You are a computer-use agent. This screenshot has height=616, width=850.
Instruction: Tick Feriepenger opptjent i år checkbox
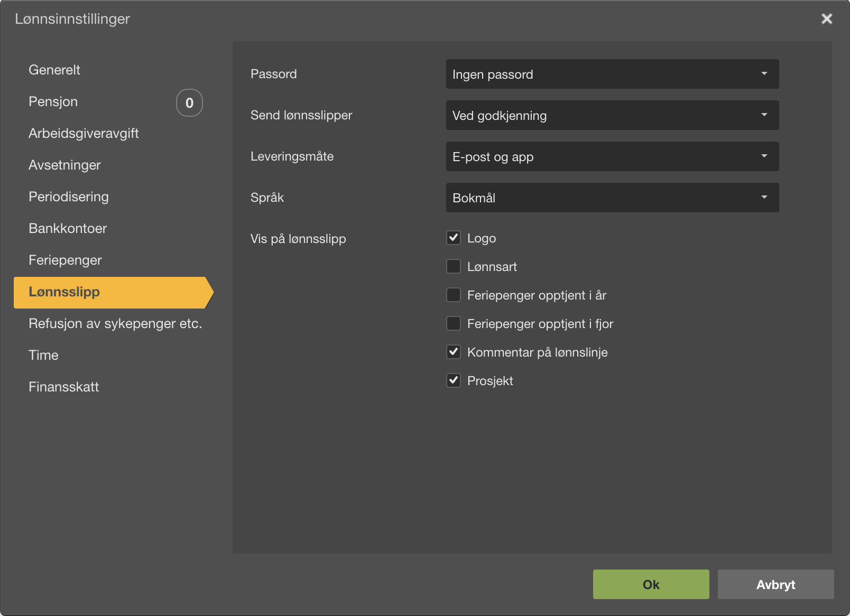(x=454, y=295)
